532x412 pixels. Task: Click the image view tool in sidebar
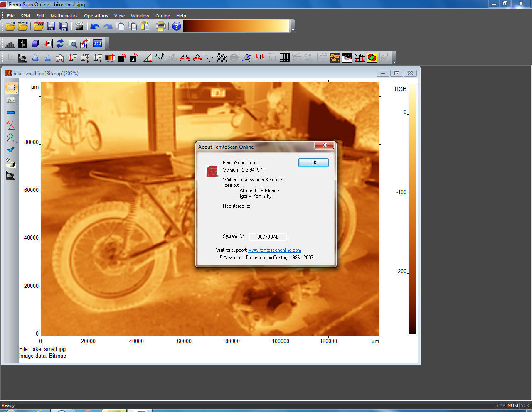tap(11, 100)
